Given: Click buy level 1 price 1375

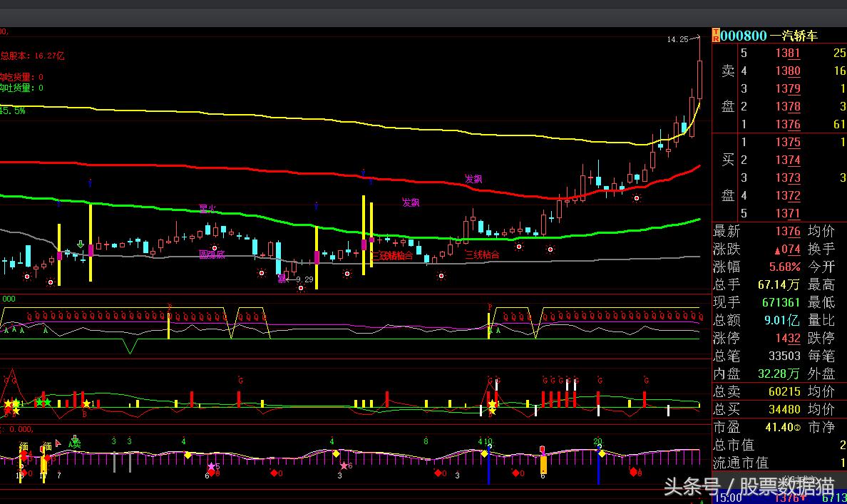Looking at the screenshot, I should (788, 142).
